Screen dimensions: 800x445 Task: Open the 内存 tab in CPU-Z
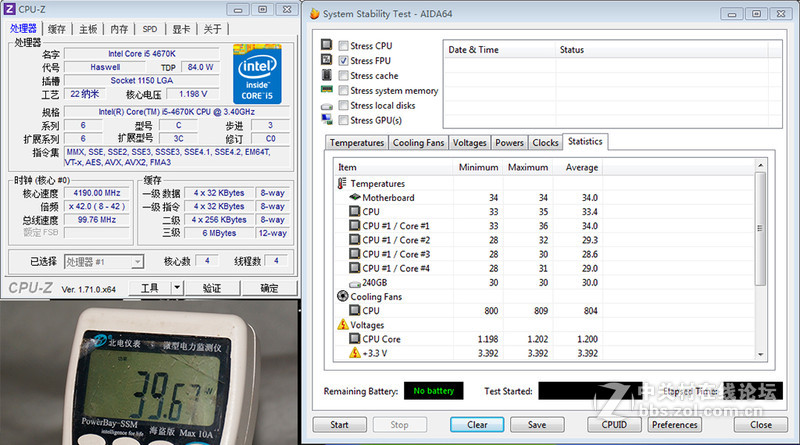[x=119, y=29]
